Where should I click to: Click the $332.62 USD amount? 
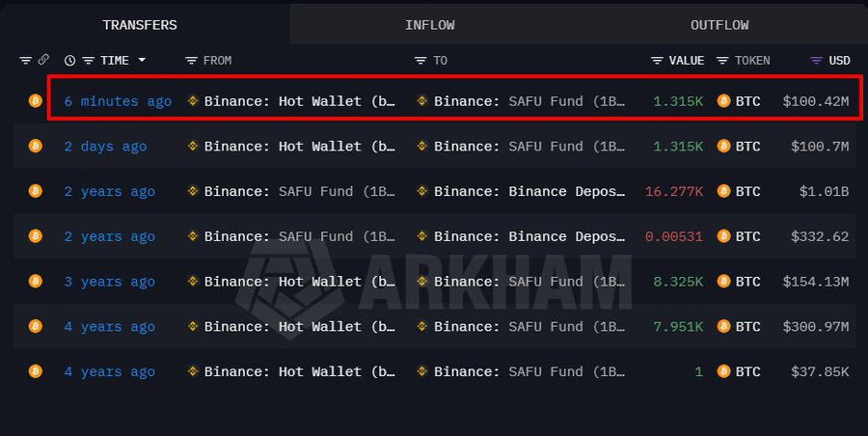tap(820, 236)
